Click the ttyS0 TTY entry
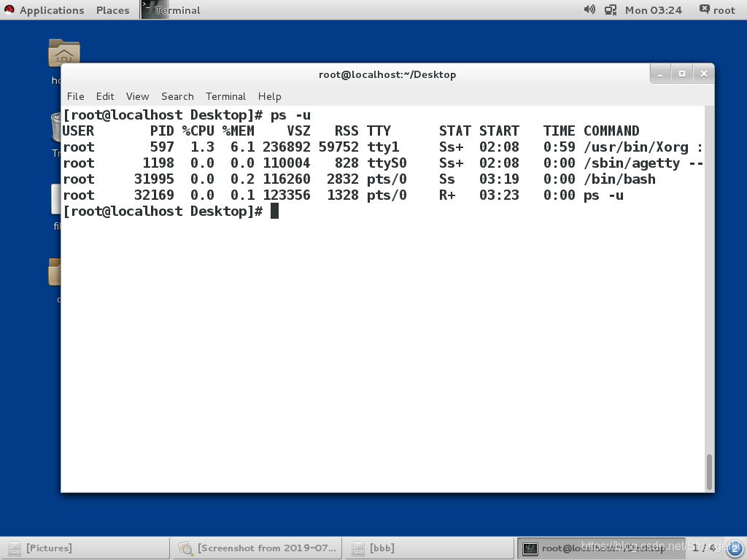747x560 pixels. 387,163
